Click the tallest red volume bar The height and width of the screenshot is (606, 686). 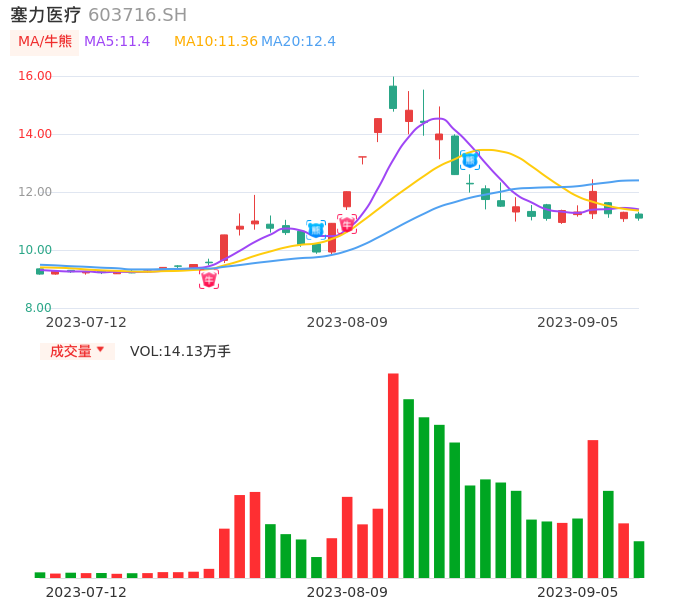click(393, 476)
